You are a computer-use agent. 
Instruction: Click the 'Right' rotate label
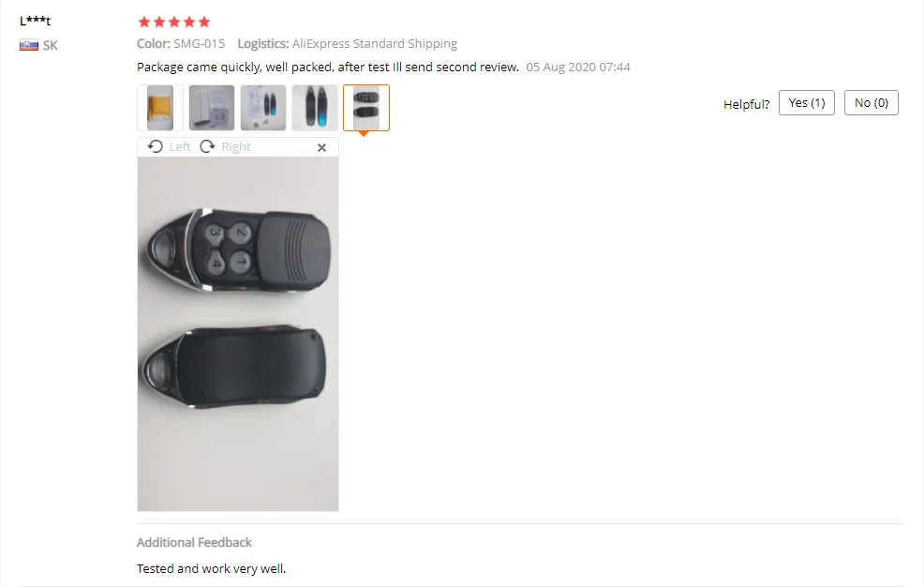click(x=236, y=146)
